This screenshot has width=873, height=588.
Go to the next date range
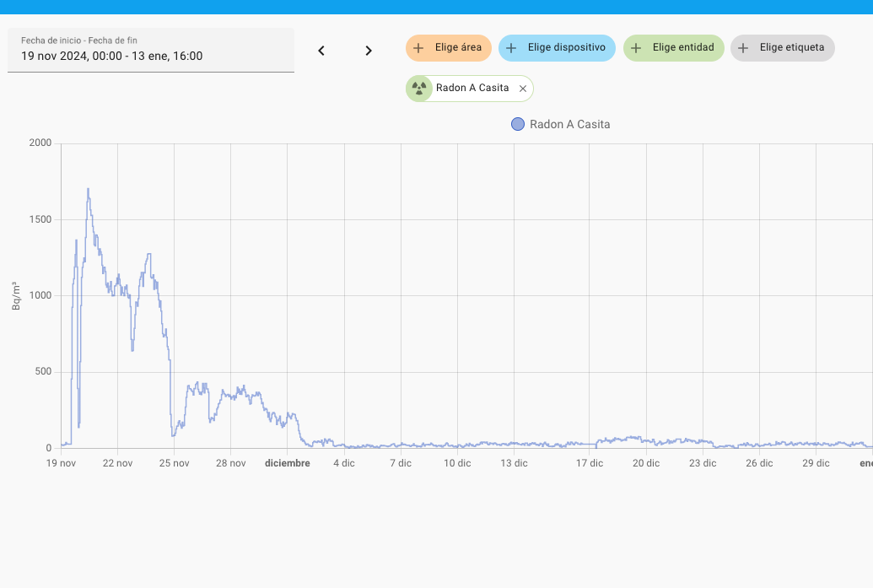point(369,51)
